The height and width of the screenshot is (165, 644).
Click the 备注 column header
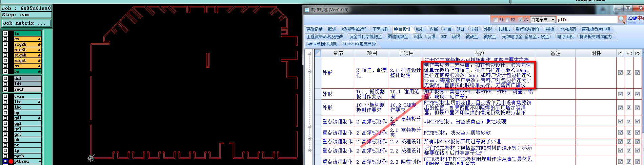555,53
